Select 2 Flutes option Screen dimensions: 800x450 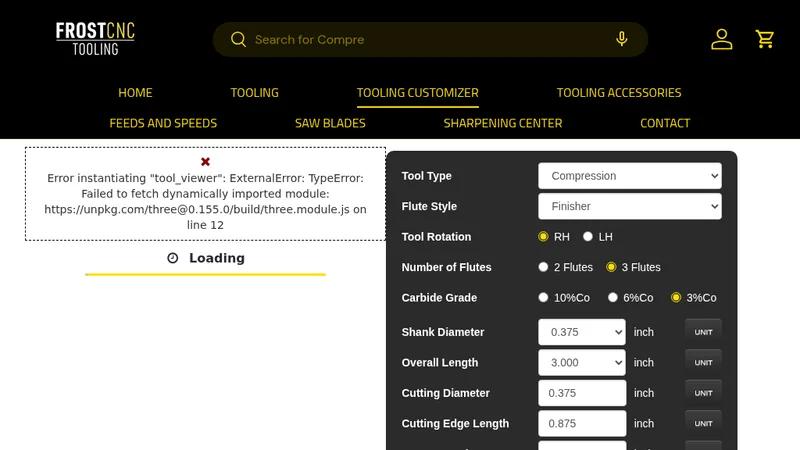point(543,267)
